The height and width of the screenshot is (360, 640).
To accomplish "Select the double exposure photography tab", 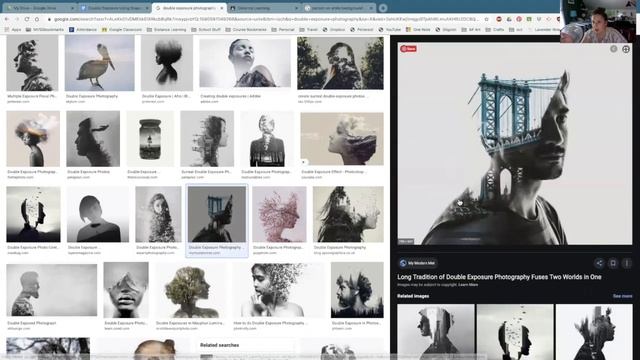I will 188,8.
